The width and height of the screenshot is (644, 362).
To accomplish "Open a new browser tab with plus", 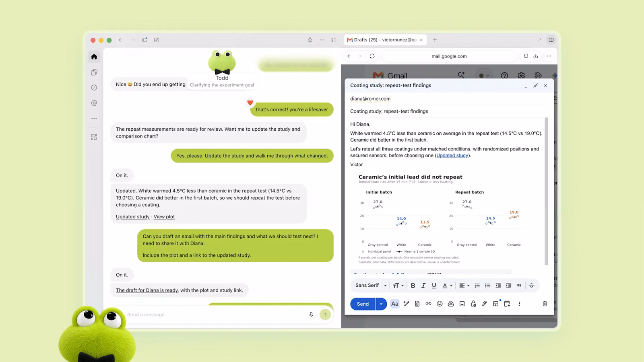I will pyautogui.click(x=435, y=40).
